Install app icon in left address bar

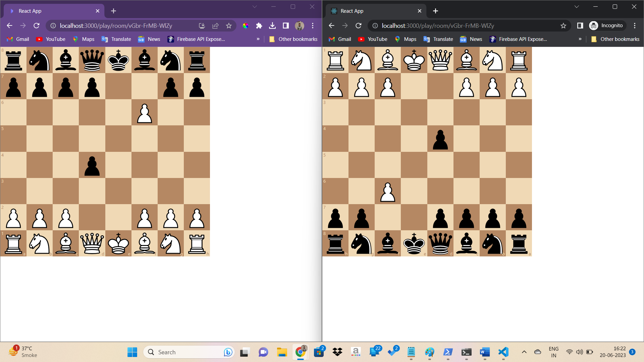coord(202,25)
